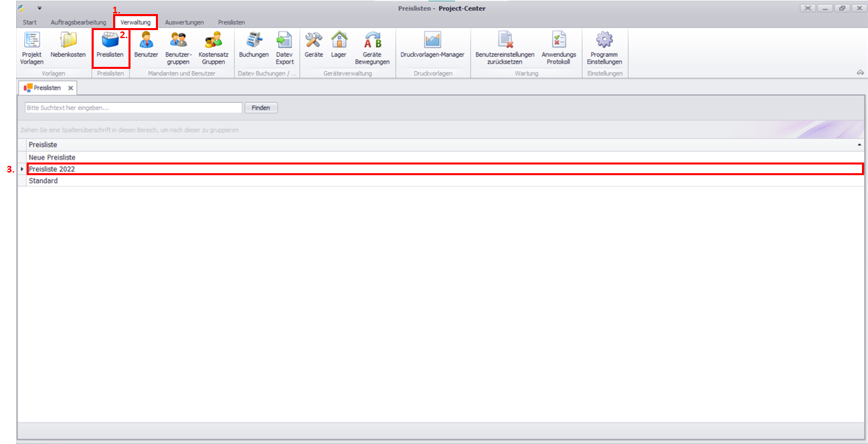Collapse the ribbon with chevron arrow
The height and width of the screenshot is (444, 868).
click(x=860, y=73)
